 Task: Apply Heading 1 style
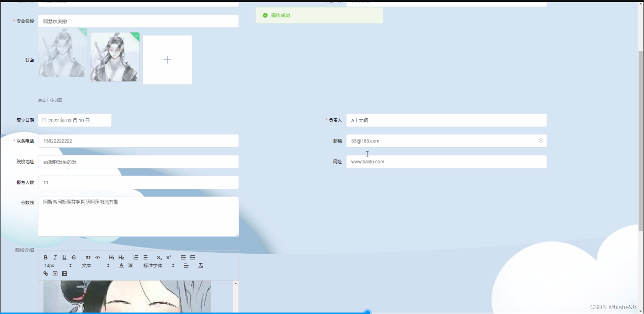click(112, 257)
